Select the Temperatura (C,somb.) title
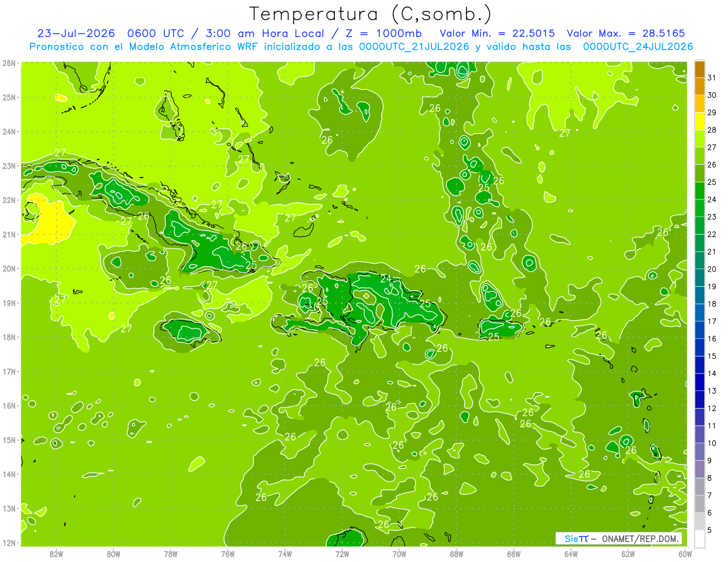 371,13
